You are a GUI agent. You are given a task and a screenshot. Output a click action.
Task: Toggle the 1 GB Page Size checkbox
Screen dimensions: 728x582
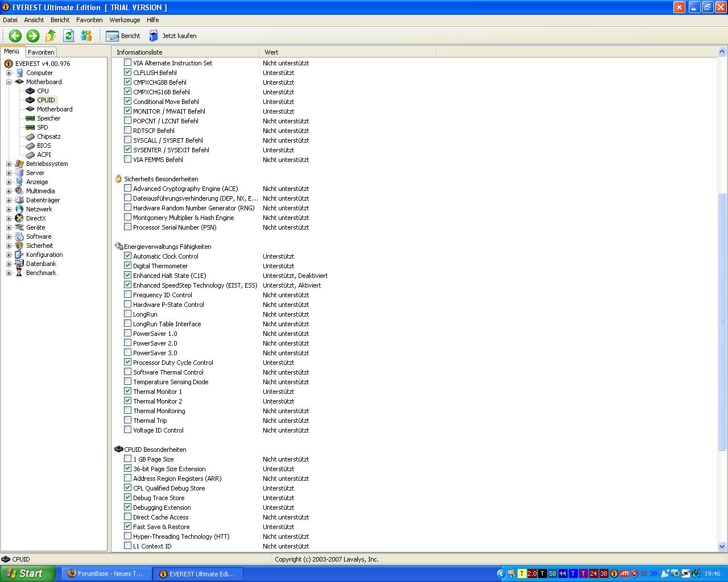(127, 459)
